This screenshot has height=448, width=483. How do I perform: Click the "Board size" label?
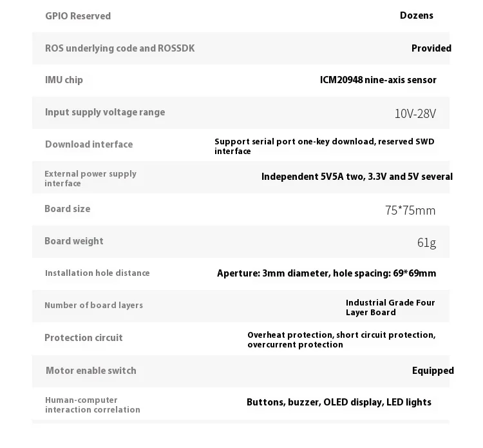click(x=68, y=209)
